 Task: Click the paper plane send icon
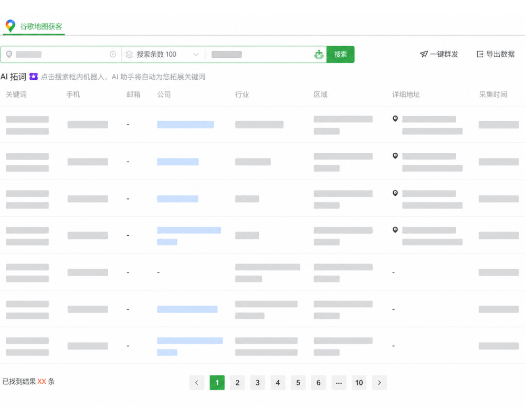tap(424, 54)
